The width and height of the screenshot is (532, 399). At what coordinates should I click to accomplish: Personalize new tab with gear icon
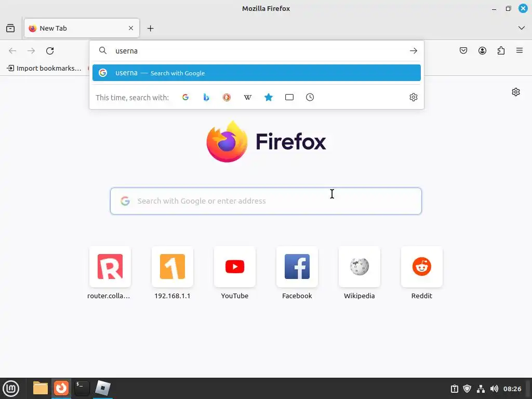(x=516, y=92)
